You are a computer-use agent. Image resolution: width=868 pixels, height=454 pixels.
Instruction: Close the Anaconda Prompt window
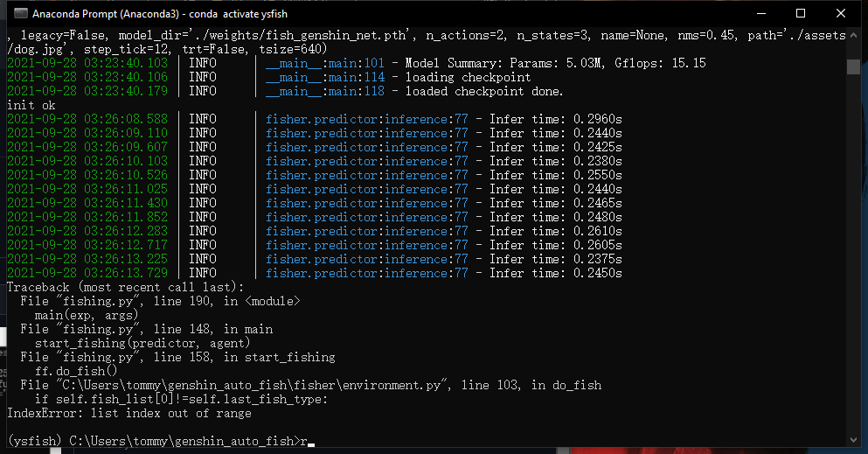click(840, 13)
